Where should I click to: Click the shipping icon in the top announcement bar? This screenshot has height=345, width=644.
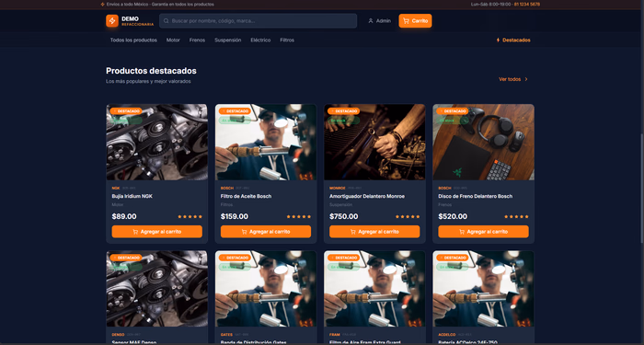(x=103, y=5)
